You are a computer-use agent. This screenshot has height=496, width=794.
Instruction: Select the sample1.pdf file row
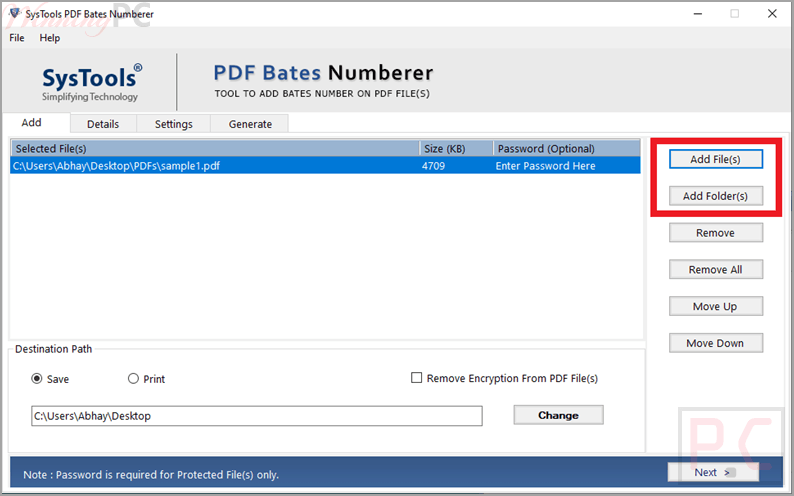(x=325, y=166)
